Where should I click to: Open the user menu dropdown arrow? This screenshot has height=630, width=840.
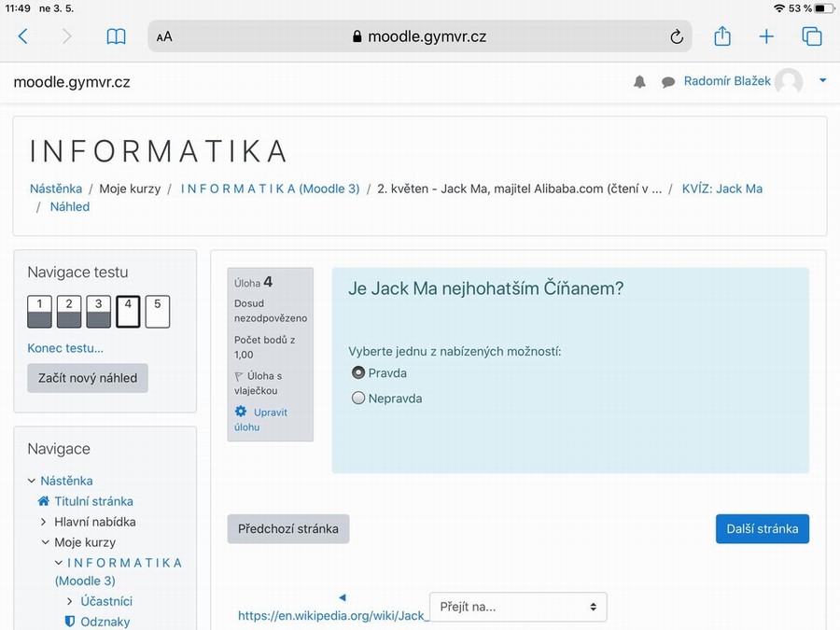(x=823, y=81)
